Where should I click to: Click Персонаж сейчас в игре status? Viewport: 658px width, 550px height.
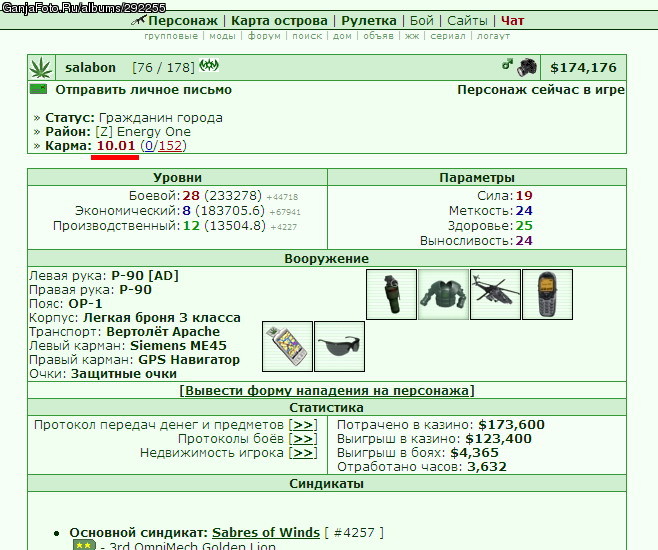click(x=540, y=90)
